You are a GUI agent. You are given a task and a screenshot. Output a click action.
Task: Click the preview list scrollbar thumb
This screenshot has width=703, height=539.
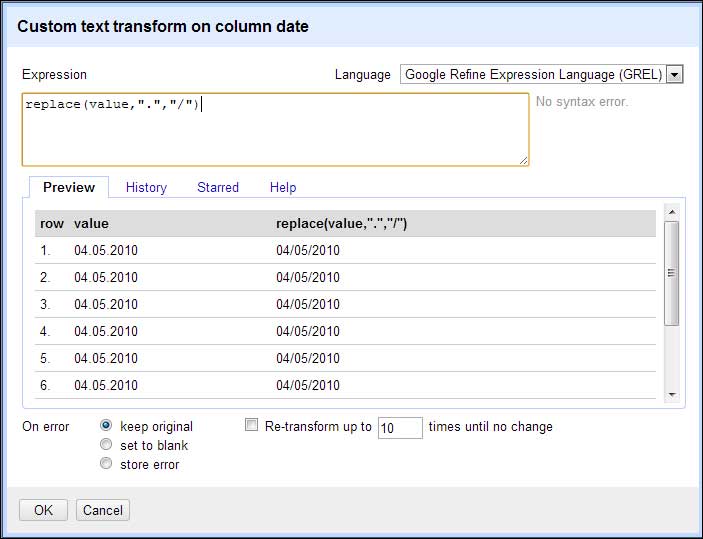pyautogui.click(x=672, y=273)
